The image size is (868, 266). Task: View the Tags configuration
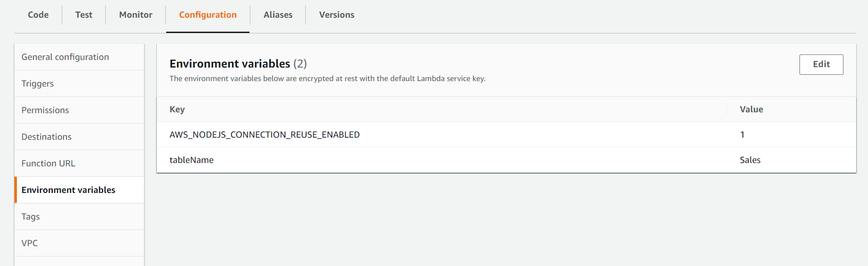30,216
